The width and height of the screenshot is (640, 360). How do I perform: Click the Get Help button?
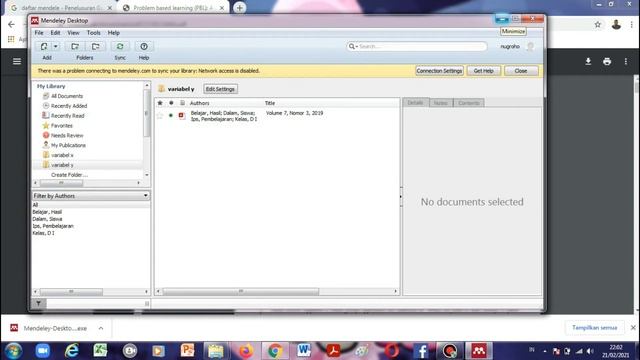coord(483,71)
